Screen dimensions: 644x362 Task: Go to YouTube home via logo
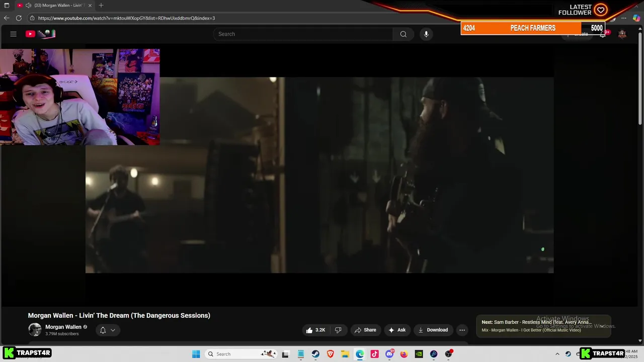(x=40, y=34)
